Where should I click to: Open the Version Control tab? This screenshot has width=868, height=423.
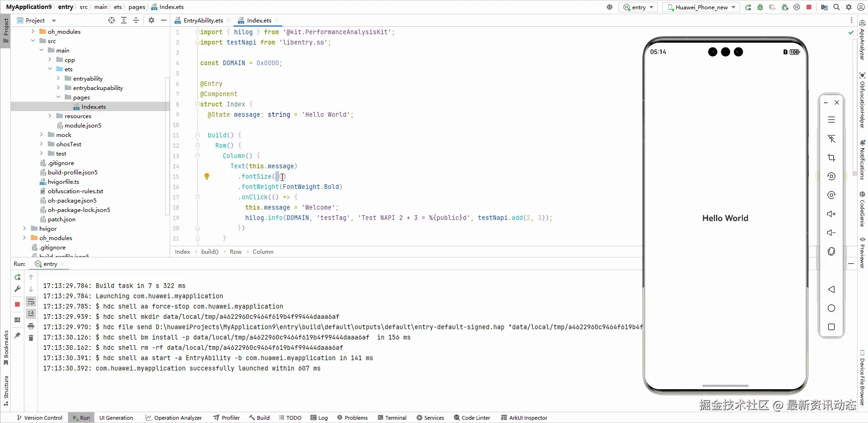[39, 417]
